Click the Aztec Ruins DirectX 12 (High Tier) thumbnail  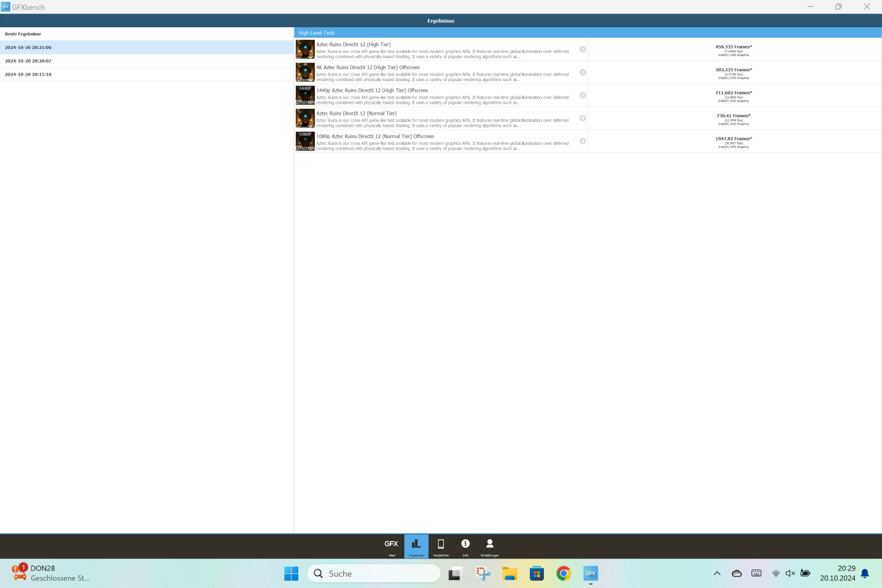tap(305, 49)
